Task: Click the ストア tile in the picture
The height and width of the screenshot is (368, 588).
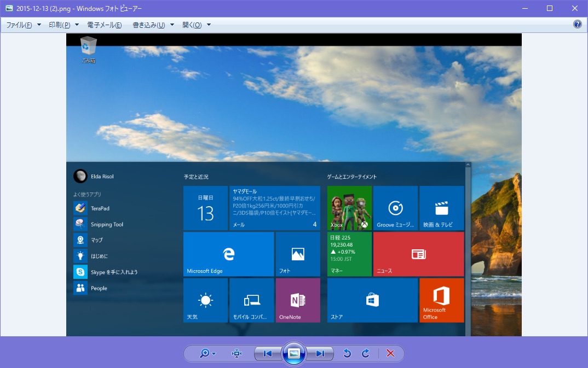Action: coord(372,300)
